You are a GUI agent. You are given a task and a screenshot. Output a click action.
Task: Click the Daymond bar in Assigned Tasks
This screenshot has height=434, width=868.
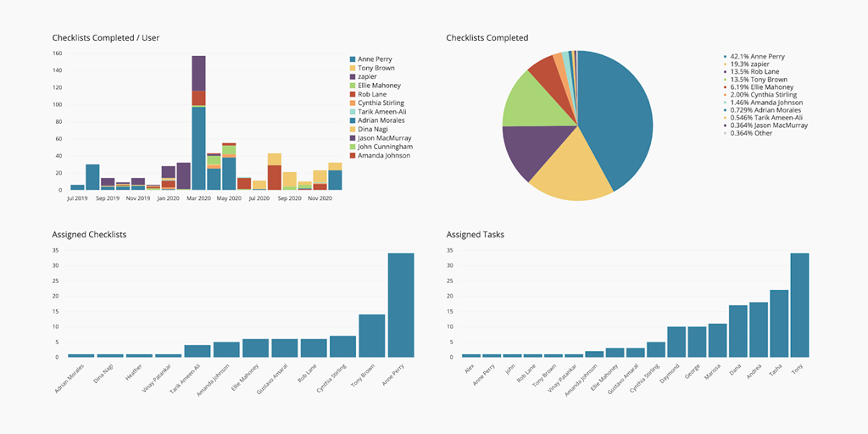[676, 342]
